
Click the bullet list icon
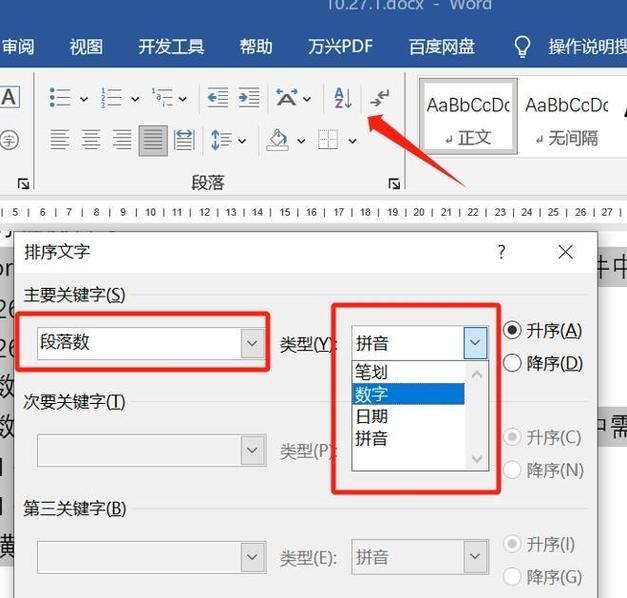60,98
